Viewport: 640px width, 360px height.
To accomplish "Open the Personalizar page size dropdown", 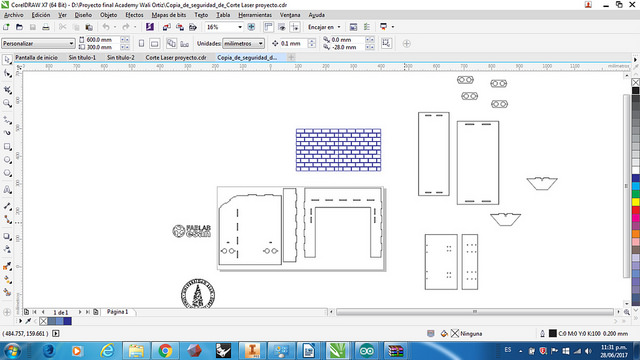I will tap(38, 43).
